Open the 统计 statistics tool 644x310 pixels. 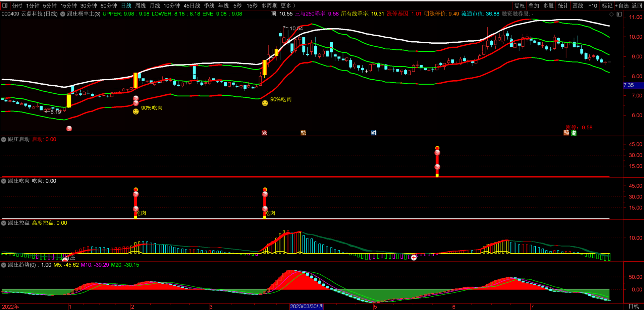coord(563,6)
